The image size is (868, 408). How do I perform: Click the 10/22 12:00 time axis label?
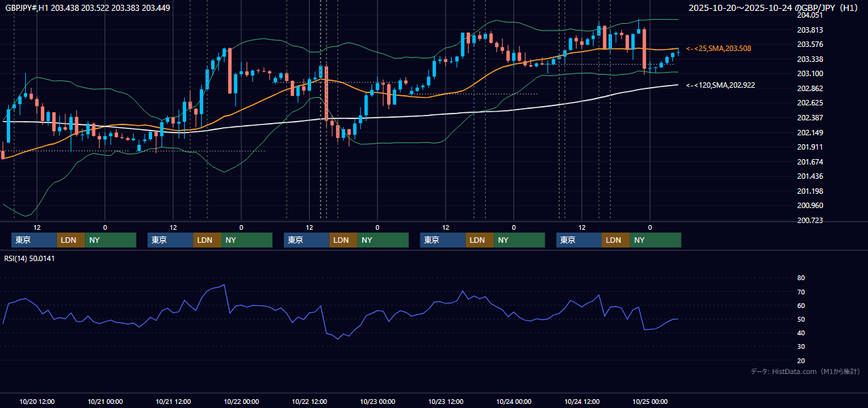point(310,402)
